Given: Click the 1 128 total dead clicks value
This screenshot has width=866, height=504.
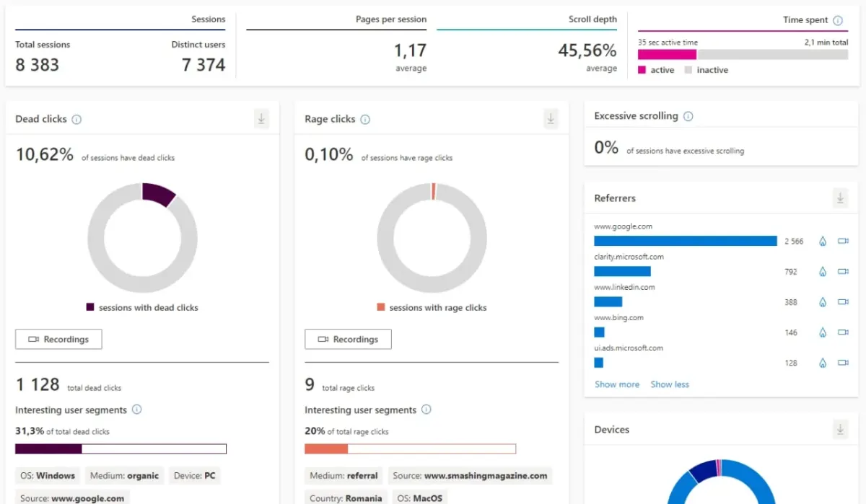Looking at the screenshot, I should [x=38, y=385].
